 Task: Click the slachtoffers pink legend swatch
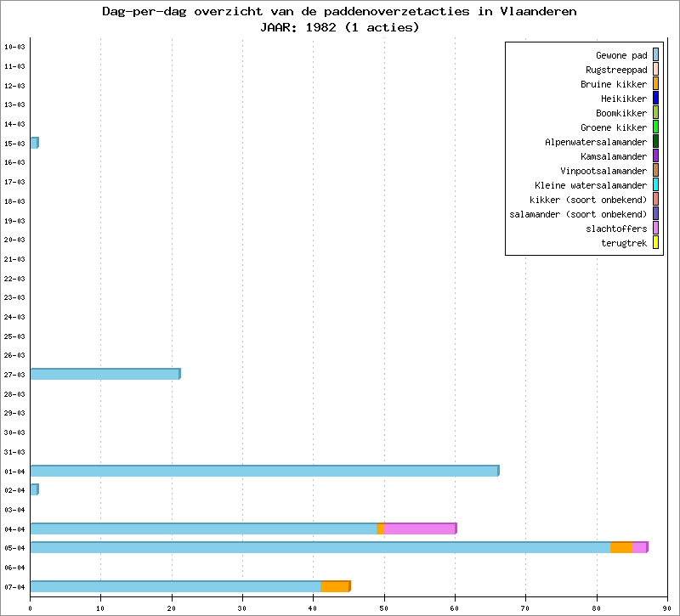click(x=655, y=229)
